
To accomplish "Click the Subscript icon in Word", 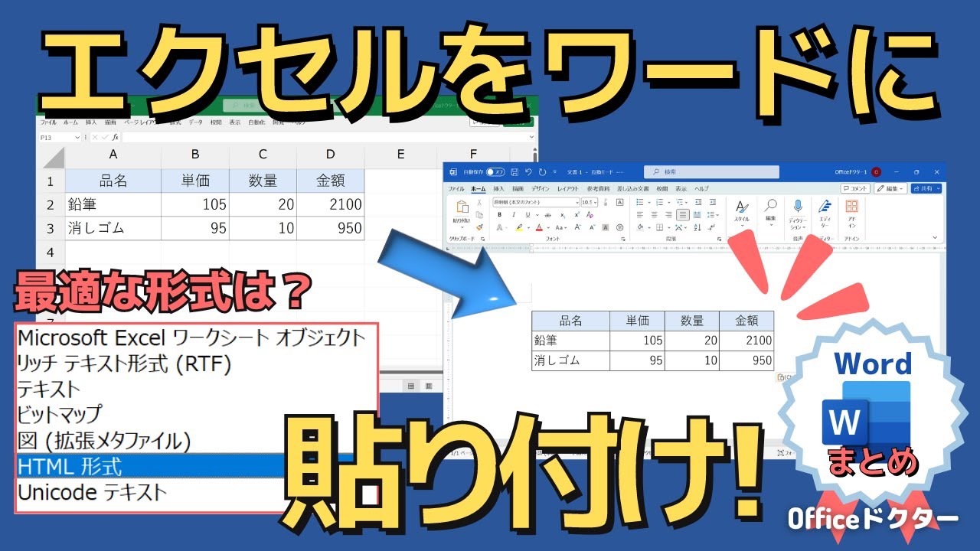I will coord(563,215).
